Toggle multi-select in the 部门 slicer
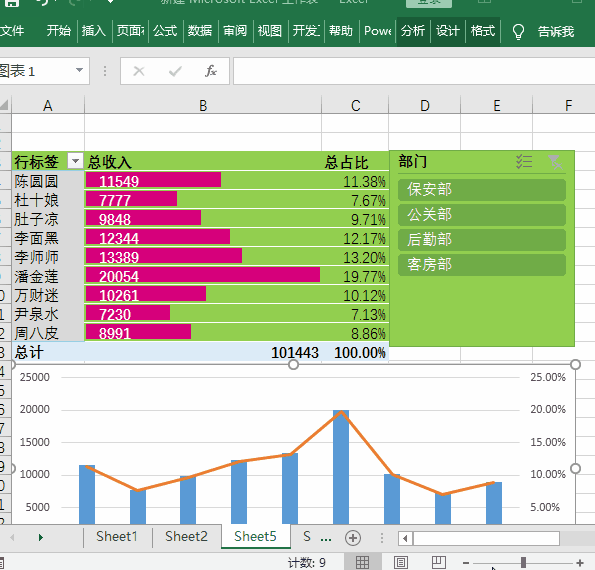This screenshot has width=595, height=570. tap(524, 162)
